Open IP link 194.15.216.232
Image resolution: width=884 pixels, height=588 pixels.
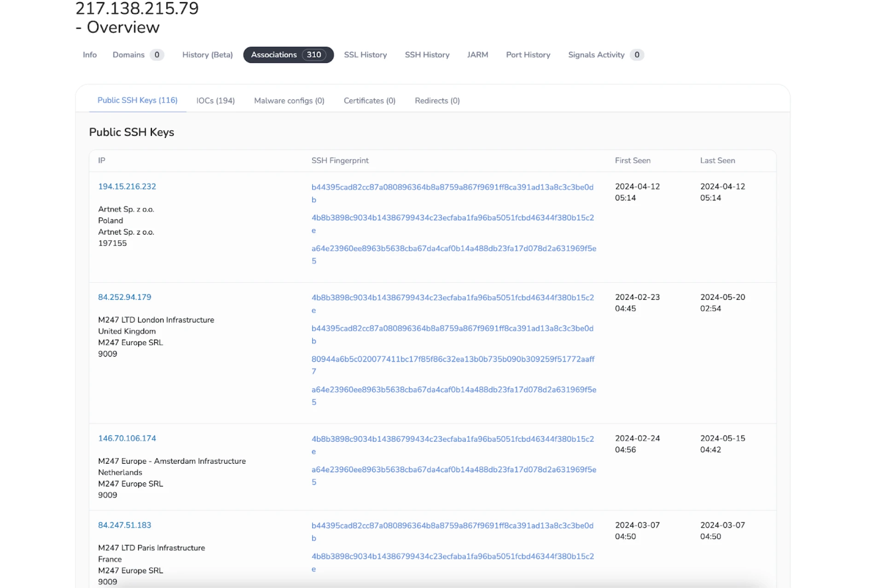tap(127, 186)
